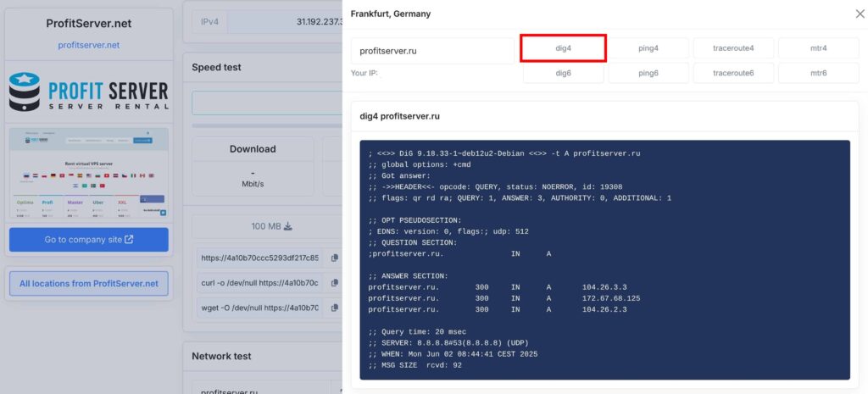The height and width of the screenshot is (394, 868).
Task: Launch the mtr6 test
Action: (x=819, y=73)
